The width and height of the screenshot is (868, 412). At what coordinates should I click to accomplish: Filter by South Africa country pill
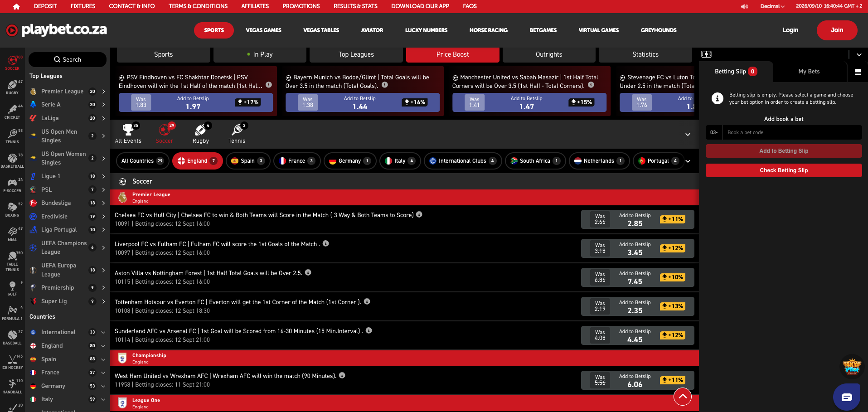pyautogui.click(x=535, y=161)
